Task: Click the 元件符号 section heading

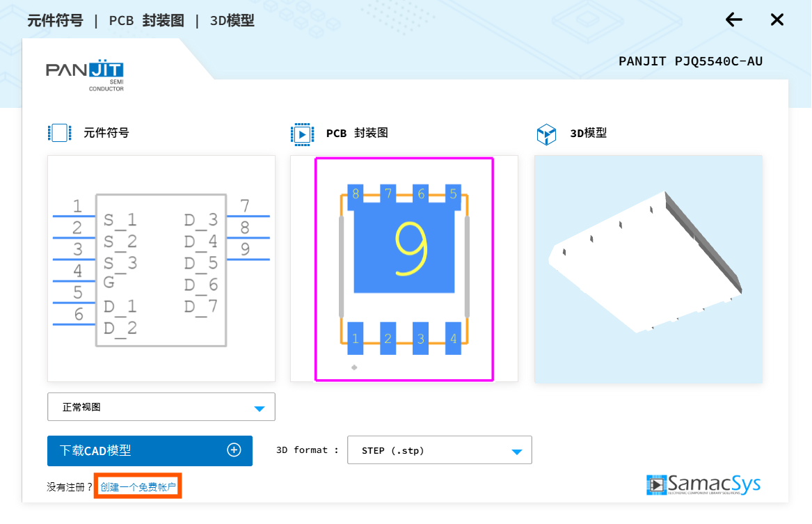Action: 106,133
